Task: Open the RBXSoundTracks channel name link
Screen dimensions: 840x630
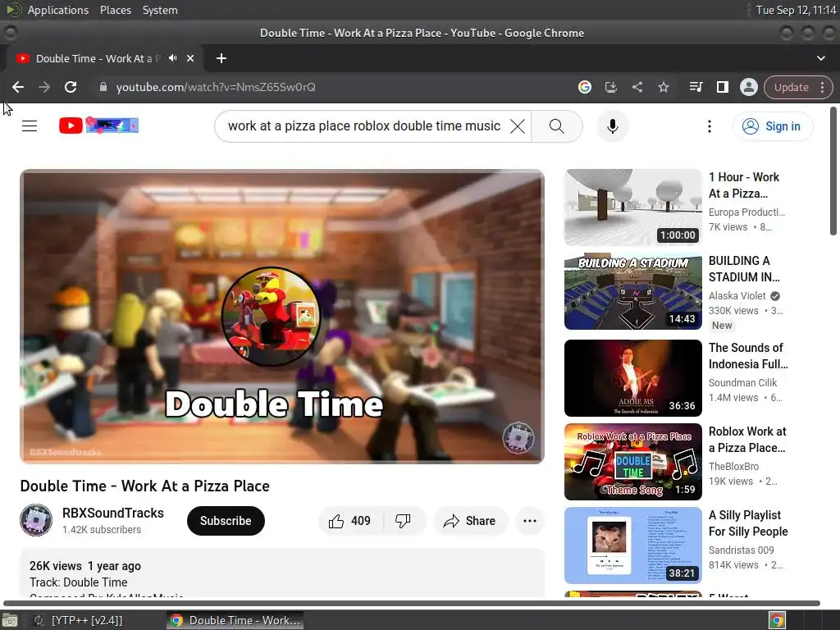Action: (113, 514)
